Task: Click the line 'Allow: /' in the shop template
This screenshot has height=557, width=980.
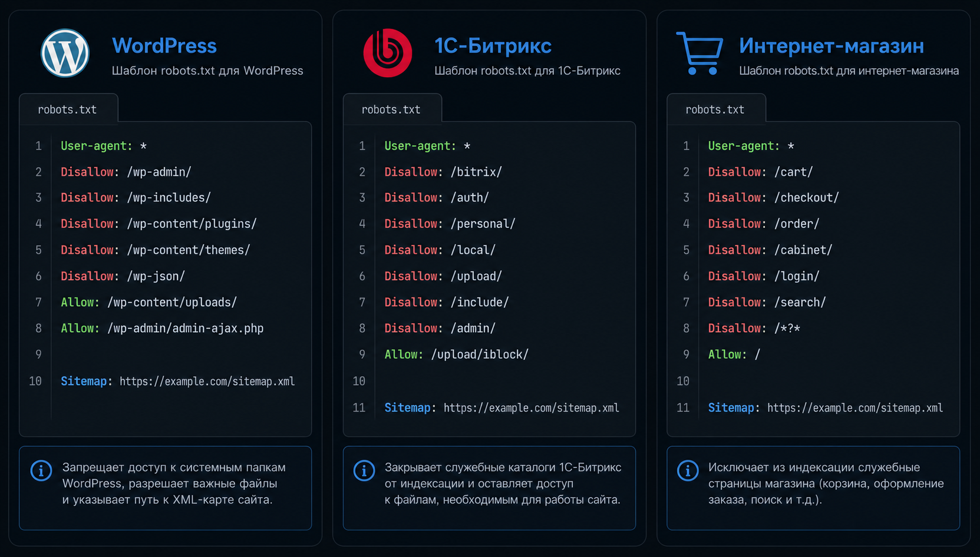Action: (x=734, y=354)
